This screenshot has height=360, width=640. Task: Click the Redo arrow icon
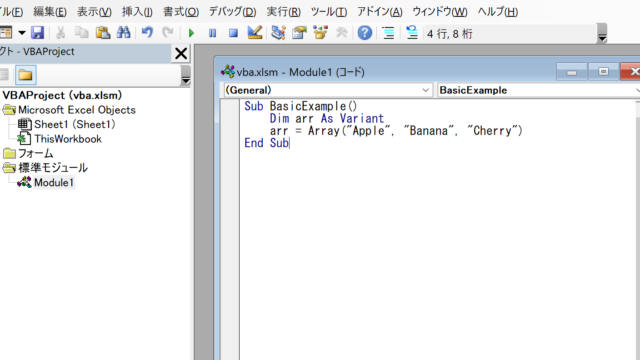click(x=168, y=33)
